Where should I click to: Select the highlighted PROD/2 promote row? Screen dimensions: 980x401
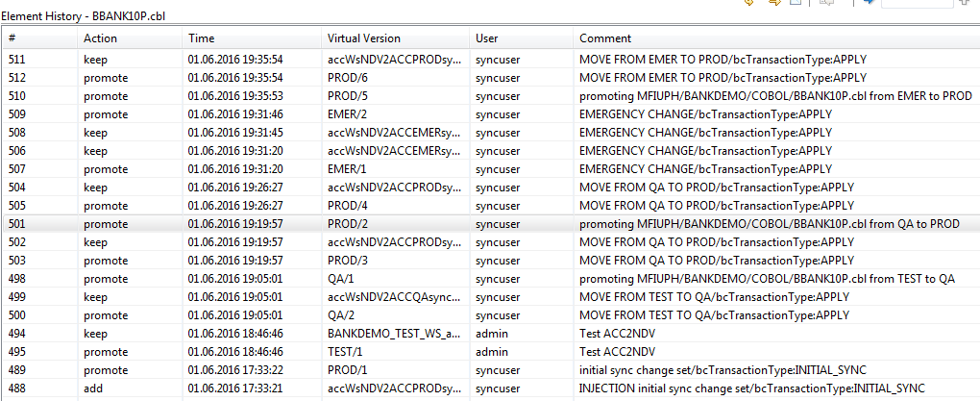(x=491, y=224)
